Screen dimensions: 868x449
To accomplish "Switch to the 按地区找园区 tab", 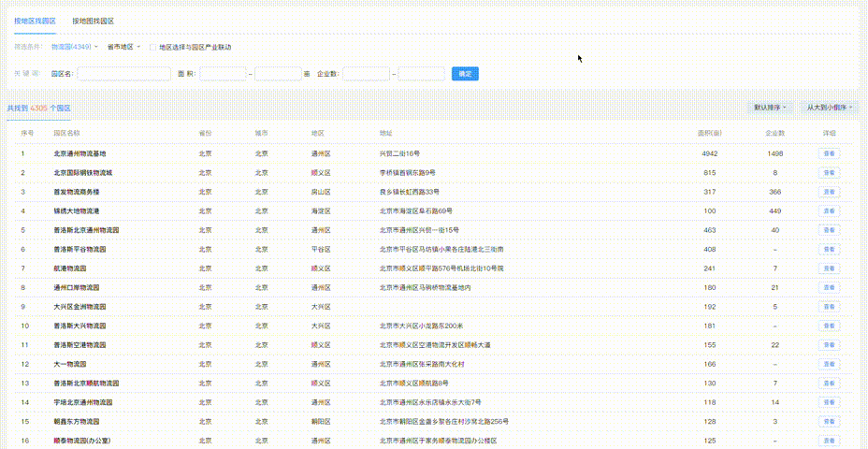I will click(35, 21).
